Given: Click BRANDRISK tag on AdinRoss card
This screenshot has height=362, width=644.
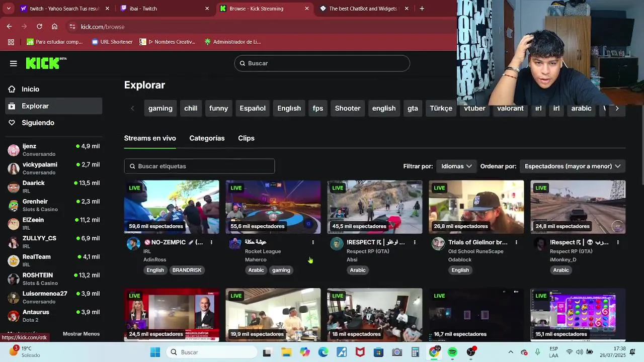Looking at the screenshot, I should tap(187, 270).
